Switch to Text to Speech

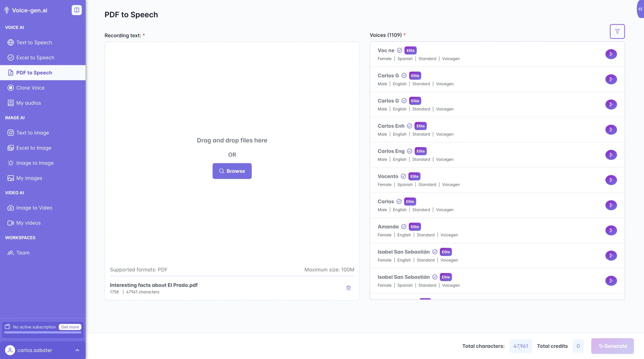[x=34, y=42]
